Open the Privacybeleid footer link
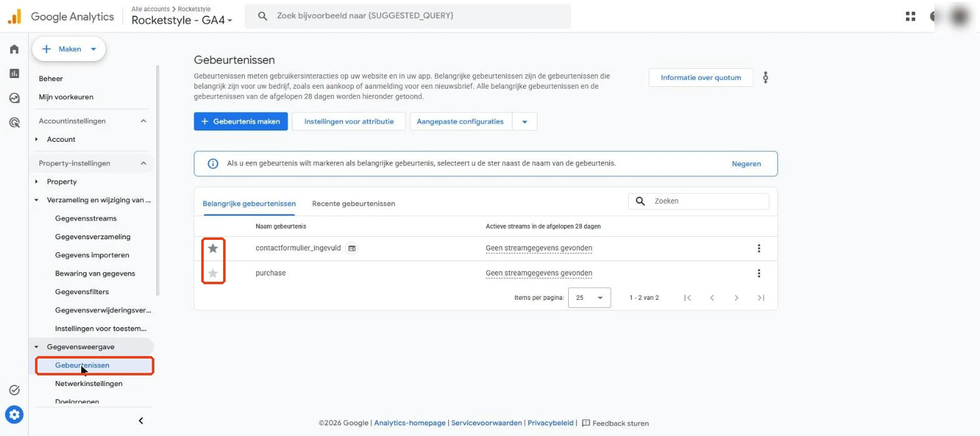Screen dimensions: 980x436 551,423
